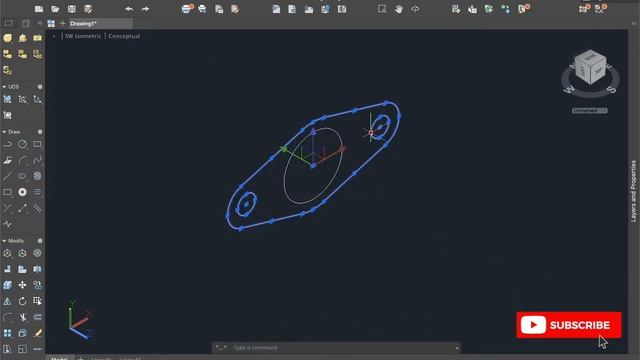Open the drawing tabs grid overview
The image size is (640, 360).
click(x=51, y=24)
